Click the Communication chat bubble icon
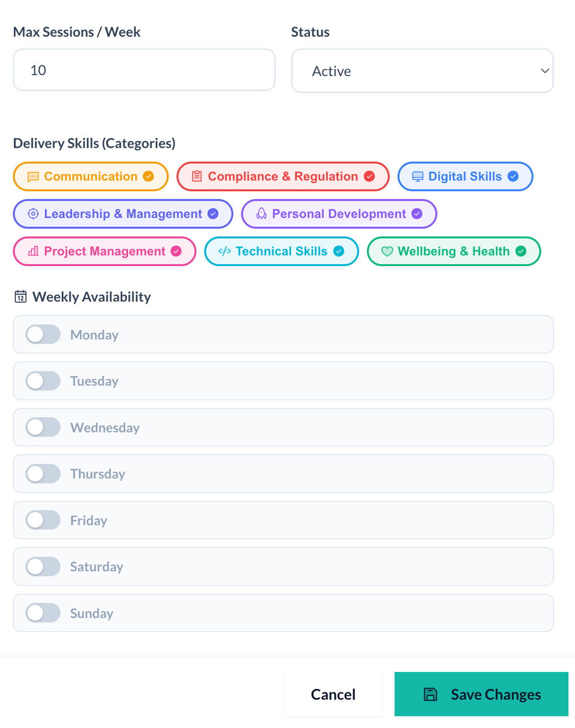The width and height of the screenshot is (575, 728). coord(33,176)
